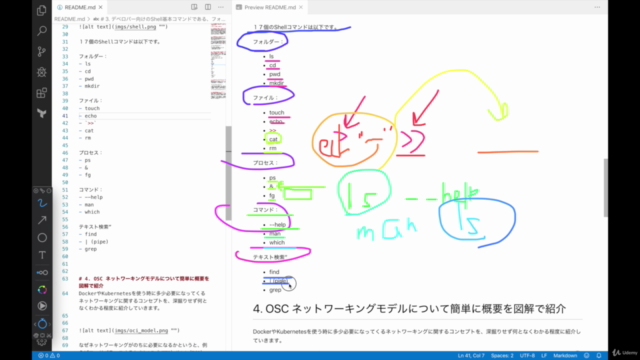Open the Extensions view
Image resolution: width=640 pixels, height=360 pixels.
[42, 93]
